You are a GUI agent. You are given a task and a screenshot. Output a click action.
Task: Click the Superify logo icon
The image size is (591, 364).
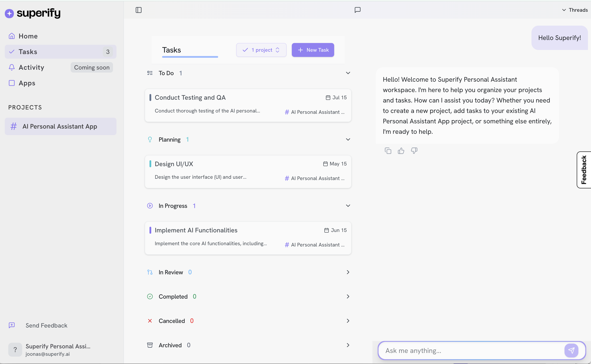tap(9, 13)
